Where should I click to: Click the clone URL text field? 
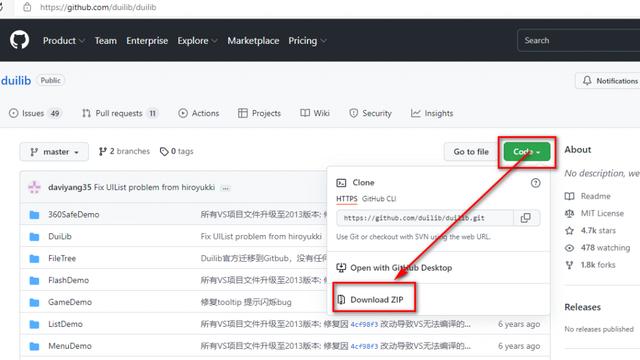coord(424,218)
